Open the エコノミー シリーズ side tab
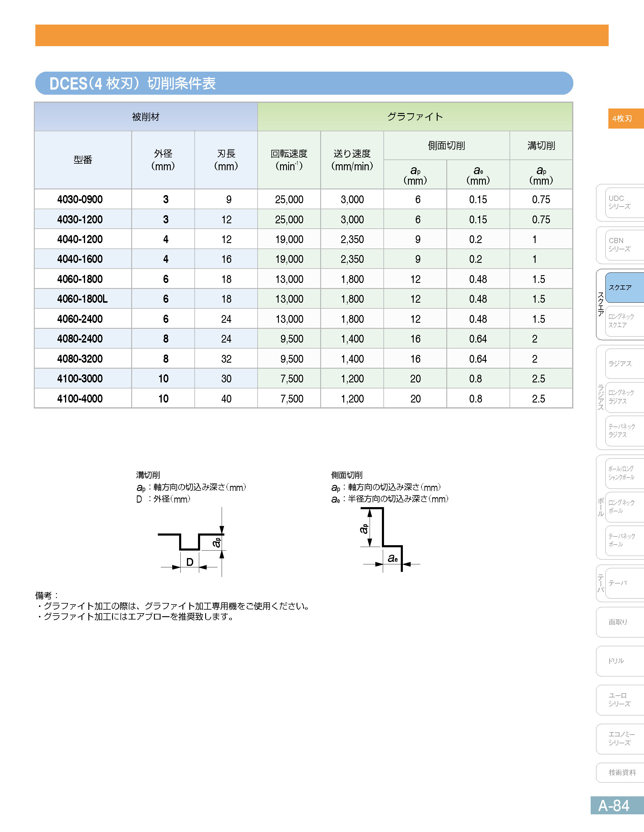Viewport: 644px width, 832px height. click(x=620, y=739)
